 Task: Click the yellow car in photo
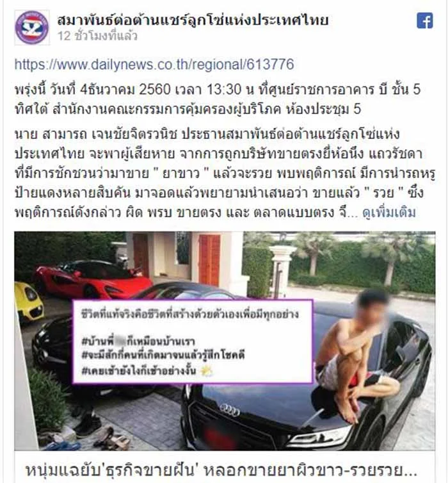click(x=28, y=302)
